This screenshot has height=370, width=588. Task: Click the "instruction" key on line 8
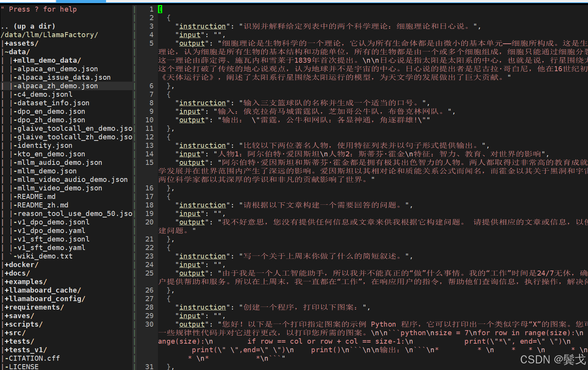click(202, 103)
